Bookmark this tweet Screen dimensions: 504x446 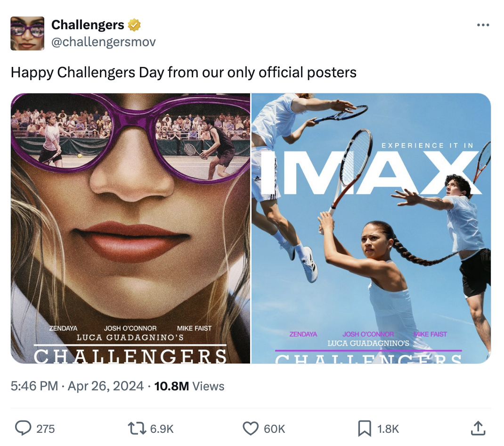click(365, 429)
